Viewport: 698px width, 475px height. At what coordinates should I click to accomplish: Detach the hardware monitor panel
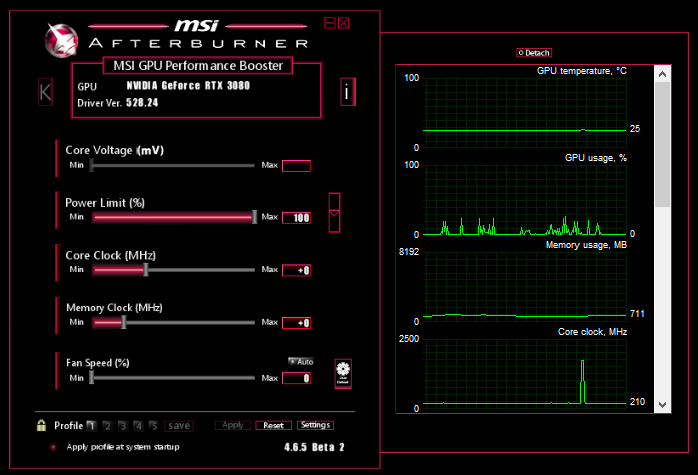tap(534, 53)
